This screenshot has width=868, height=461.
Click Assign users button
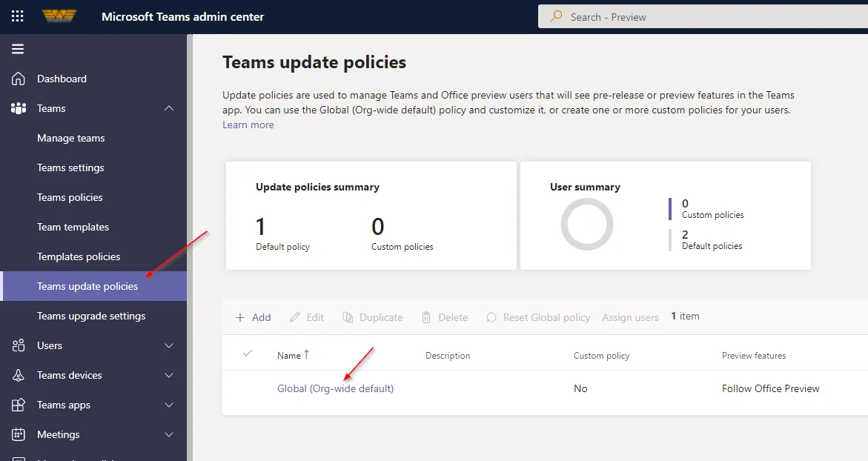pyautogui.click(x=631, y=317)
